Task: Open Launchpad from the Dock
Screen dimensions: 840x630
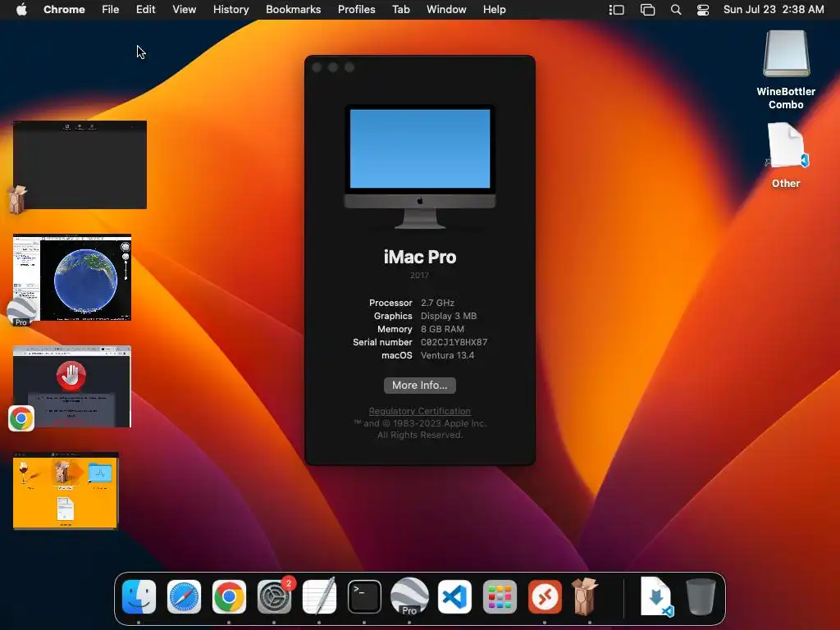Action: click(x=500, y=596)
